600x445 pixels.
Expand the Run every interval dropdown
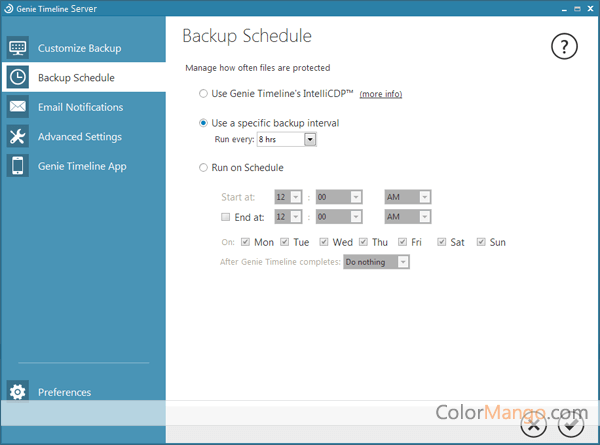pyautogui.click(x=310, y=140)
